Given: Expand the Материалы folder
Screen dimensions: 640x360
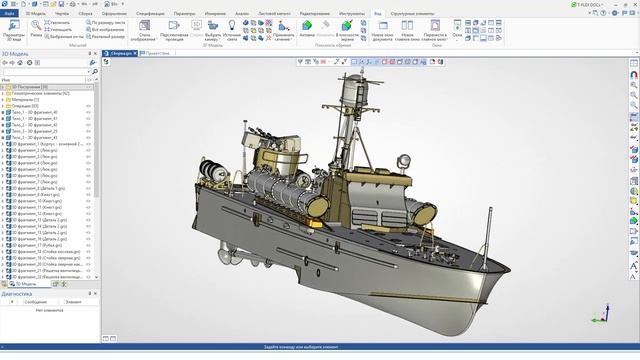Looking at the screenshot, I should [x=2, y=100].
